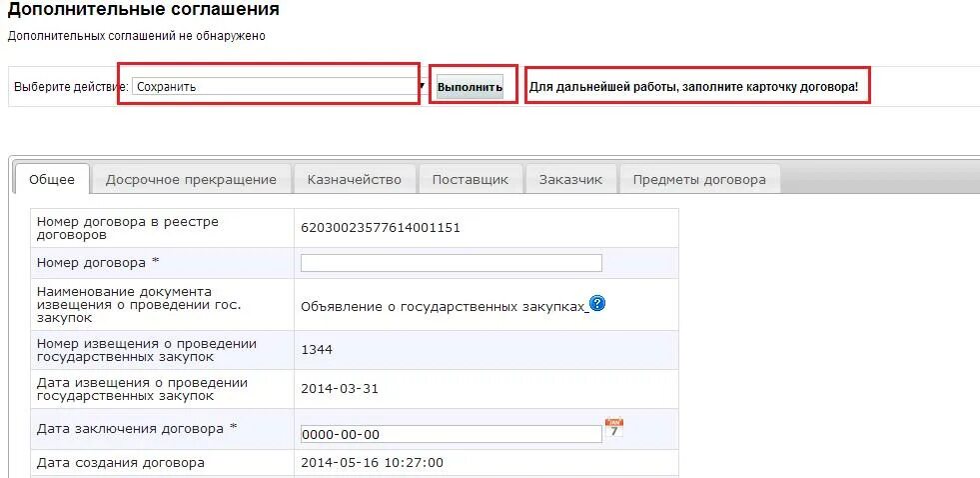Click the Дополнительные соглашения heading
This screenshot has height=478, width=980.
pos(143,9)
